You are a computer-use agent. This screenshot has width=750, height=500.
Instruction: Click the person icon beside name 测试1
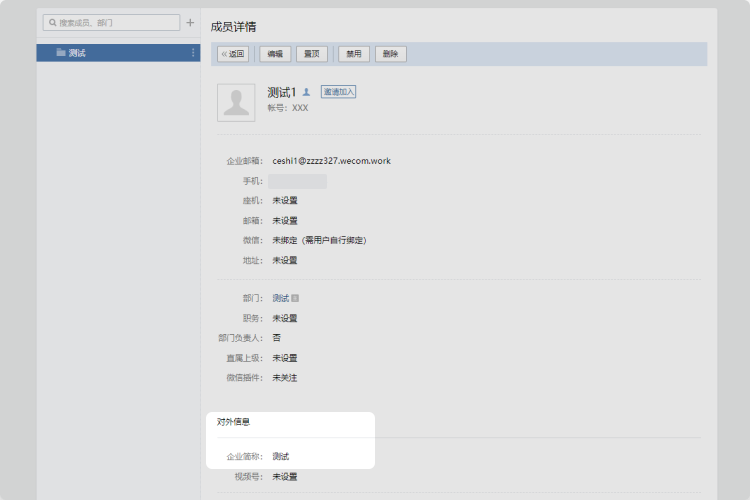pyautogui.click(x=306, y=92)
